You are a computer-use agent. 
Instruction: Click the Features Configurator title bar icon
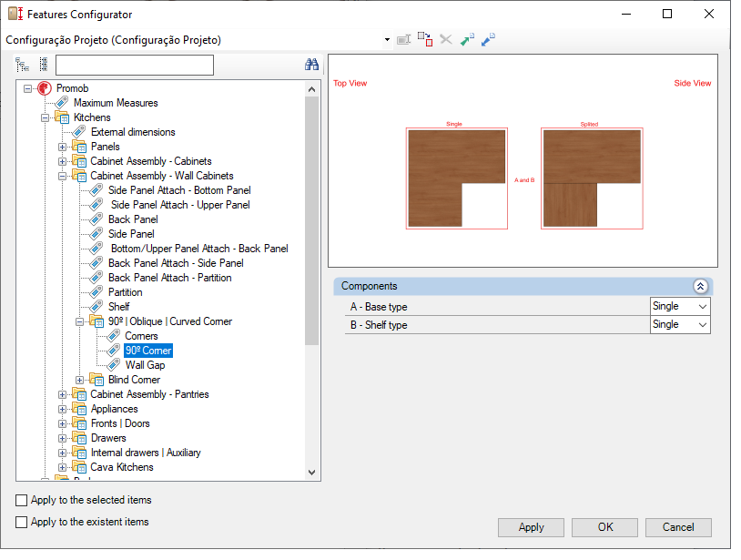(x=15, y=14)
